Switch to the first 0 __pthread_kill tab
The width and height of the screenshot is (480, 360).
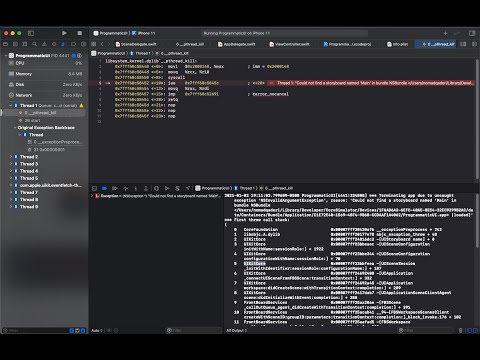point(190,44)
